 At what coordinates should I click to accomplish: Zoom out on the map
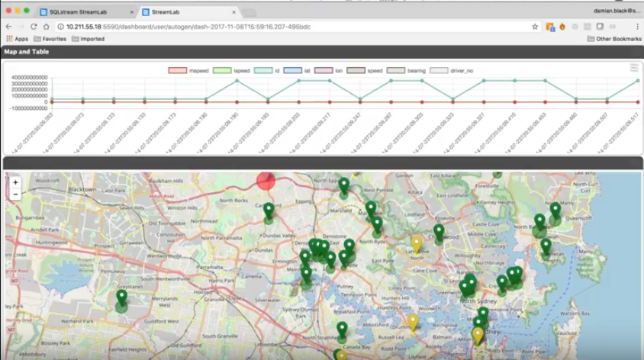[x=15, y=194]
